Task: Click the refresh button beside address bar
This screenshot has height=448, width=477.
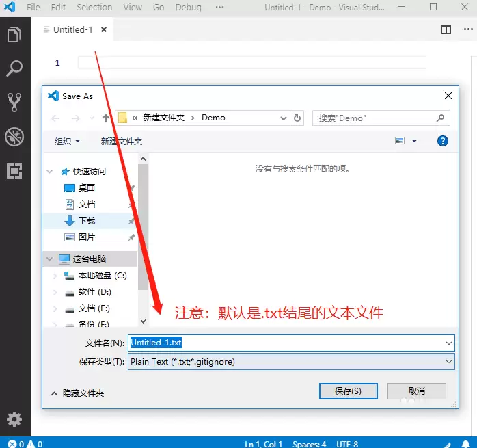Action: coord(297,118)
